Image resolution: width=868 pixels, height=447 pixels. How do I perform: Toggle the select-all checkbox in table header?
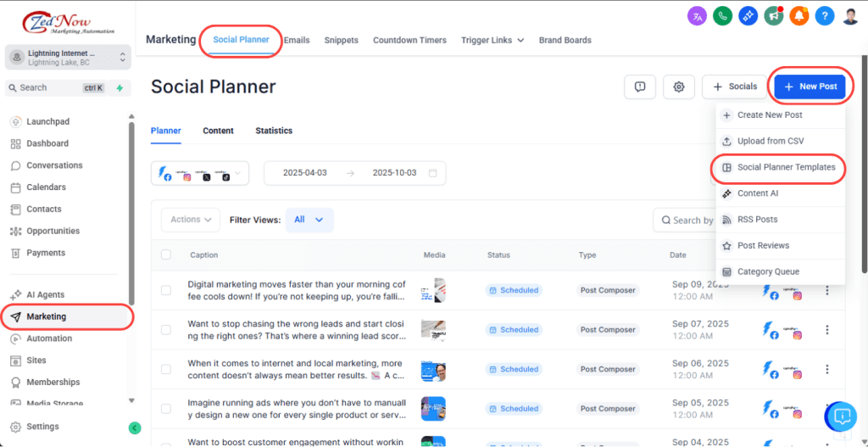click(x=166, y=254)
